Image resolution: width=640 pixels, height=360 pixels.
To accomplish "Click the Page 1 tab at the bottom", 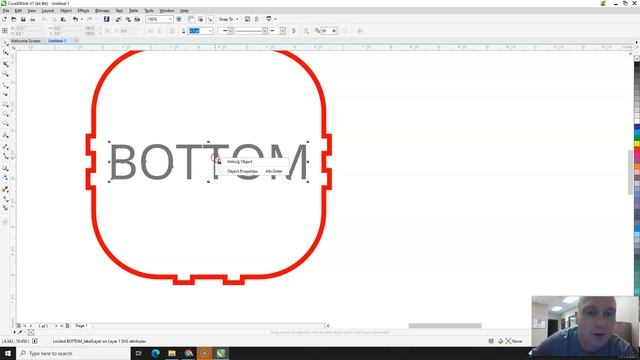I will [x=81, y=326].
